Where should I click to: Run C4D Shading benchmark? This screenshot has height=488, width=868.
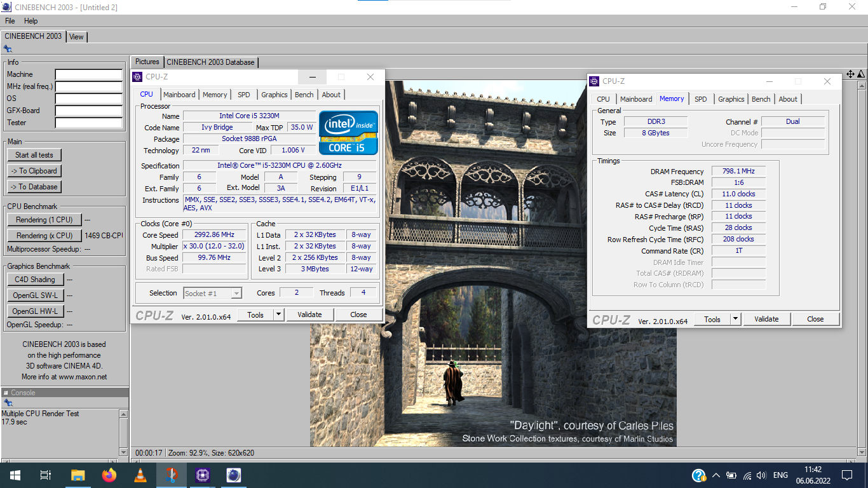(x=35, y=280)
